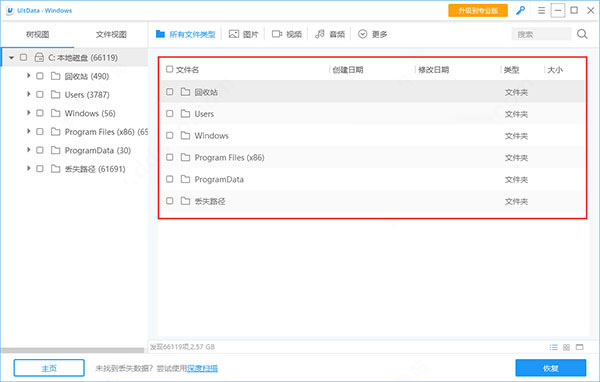
Task: Collapse the C: 本地磁盘 tree node
Action: pyautogui.click(x=11, y=58)
